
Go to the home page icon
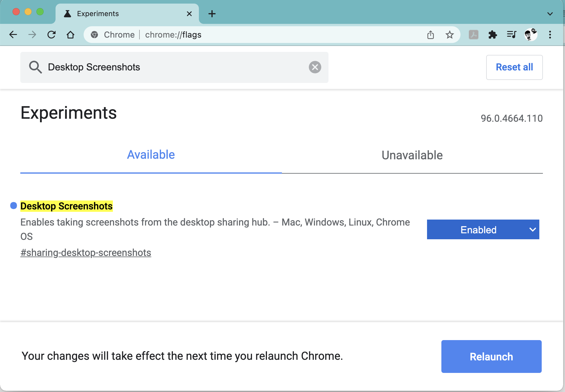click(70, 35)
